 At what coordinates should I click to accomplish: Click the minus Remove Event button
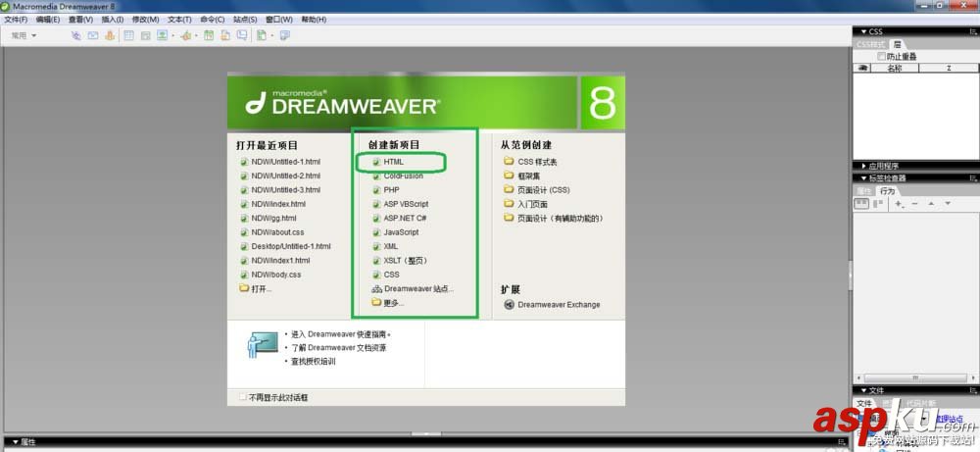pos(915,204)
